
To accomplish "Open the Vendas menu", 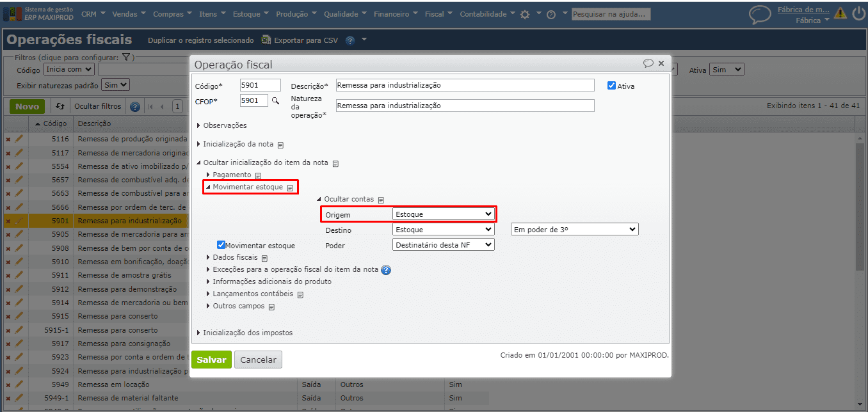I will pyautogui.click(x=128, y=14).
